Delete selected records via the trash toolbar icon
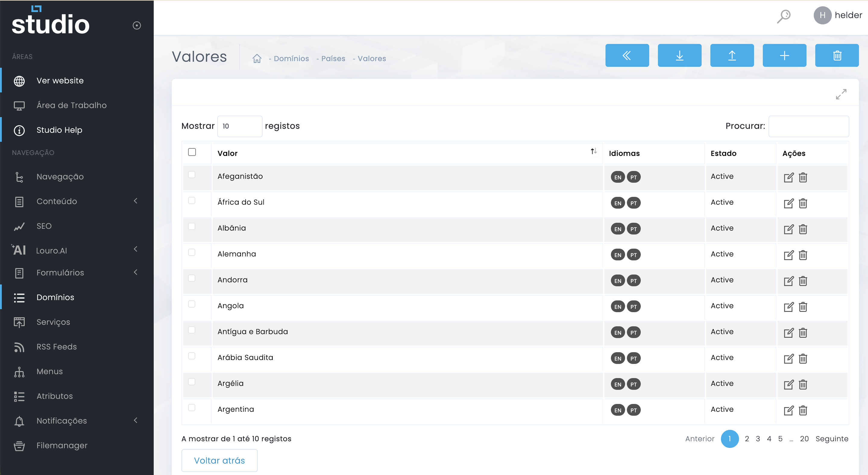This screenshot has height=475, width=868. coord(837,55)
